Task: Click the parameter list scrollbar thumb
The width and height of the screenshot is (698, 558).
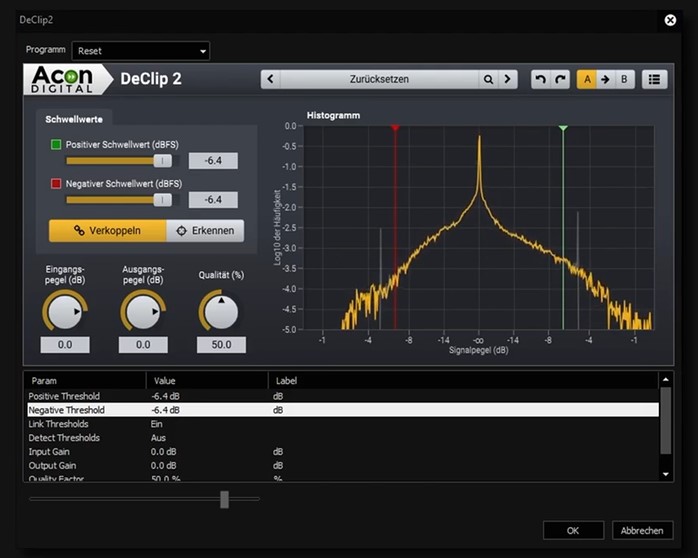Action: point(666,421)
